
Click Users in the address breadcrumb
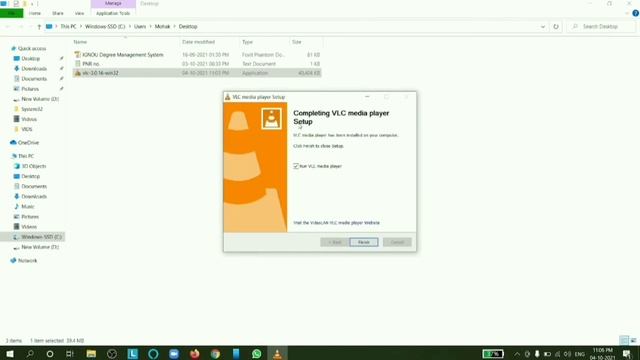pyautogui.click(x=140, y=27)
